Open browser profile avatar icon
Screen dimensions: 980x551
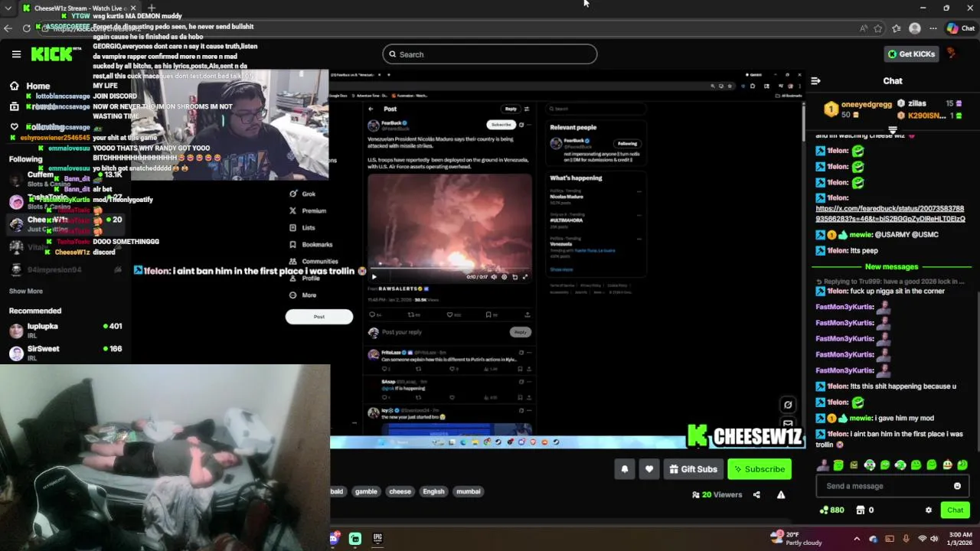(915, 28)
